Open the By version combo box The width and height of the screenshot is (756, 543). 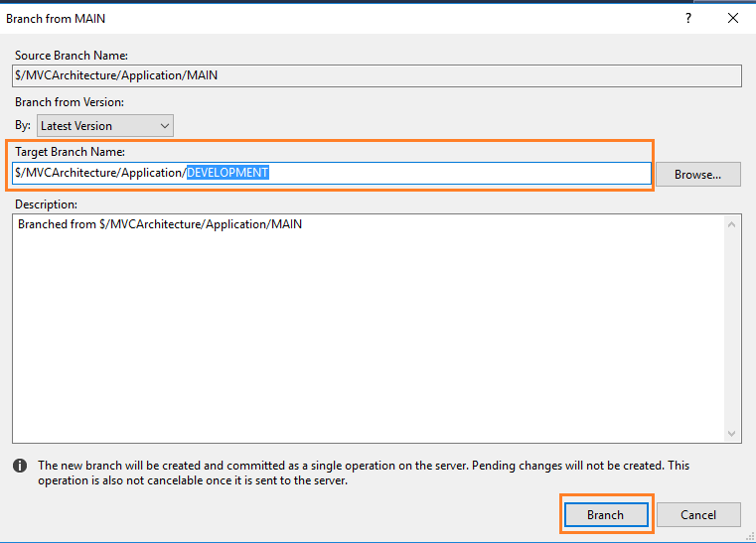[x=105, y=126]
